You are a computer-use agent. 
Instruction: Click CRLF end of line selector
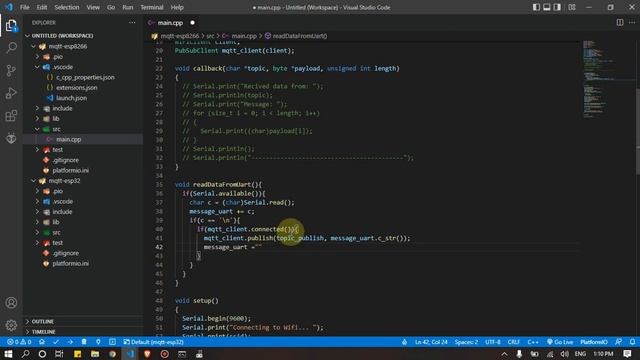click(x=513, y=342)
